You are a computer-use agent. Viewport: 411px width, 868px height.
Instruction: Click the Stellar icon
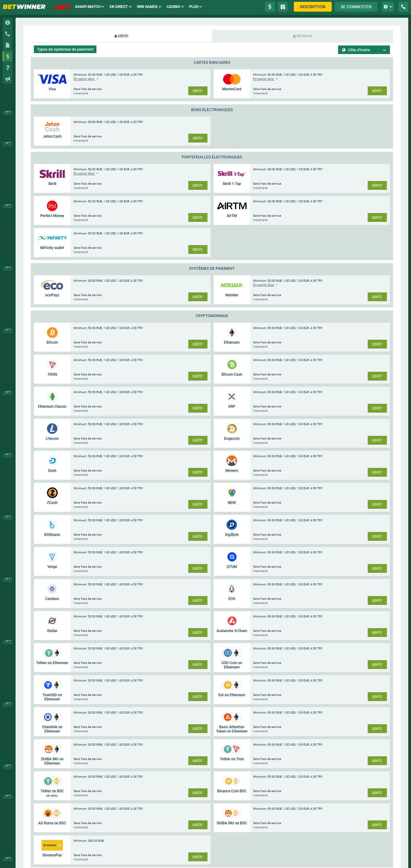pyautogui.click(x=52, y=621)
